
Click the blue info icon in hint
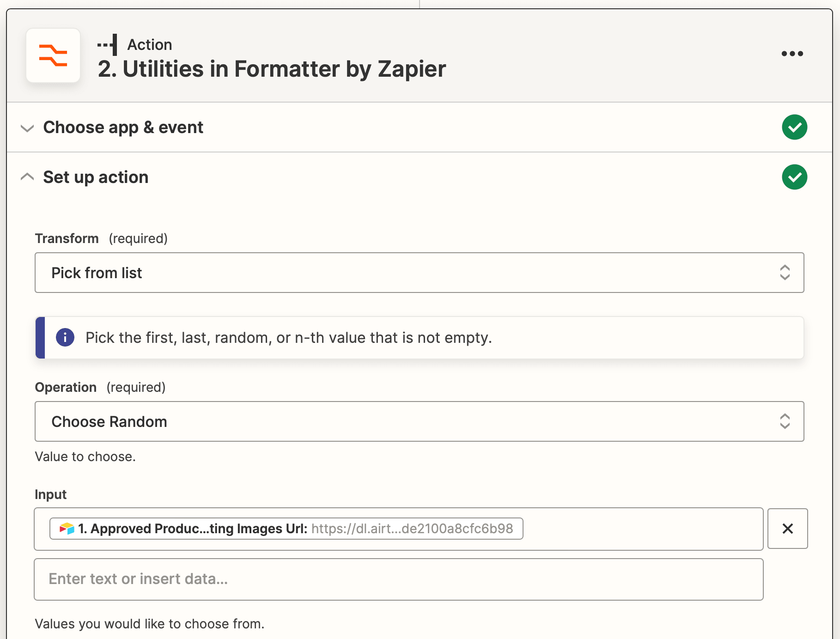tap(65, 337)
